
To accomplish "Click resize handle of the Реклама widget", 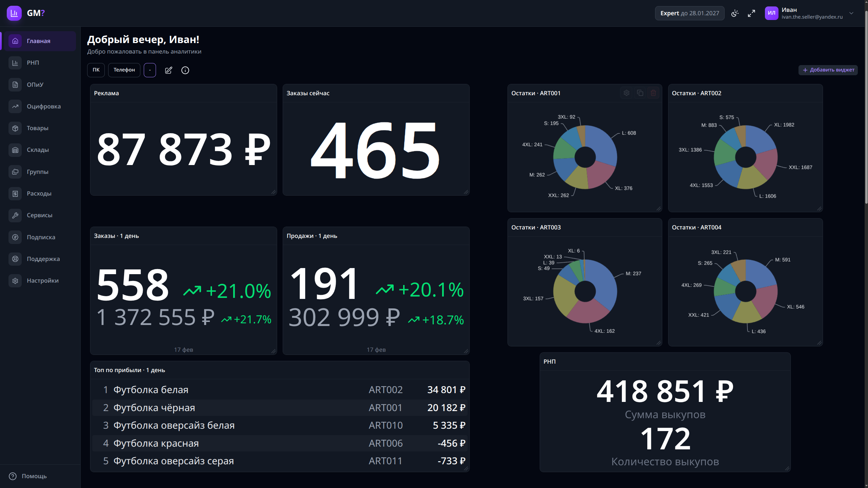I will point(274,192).
